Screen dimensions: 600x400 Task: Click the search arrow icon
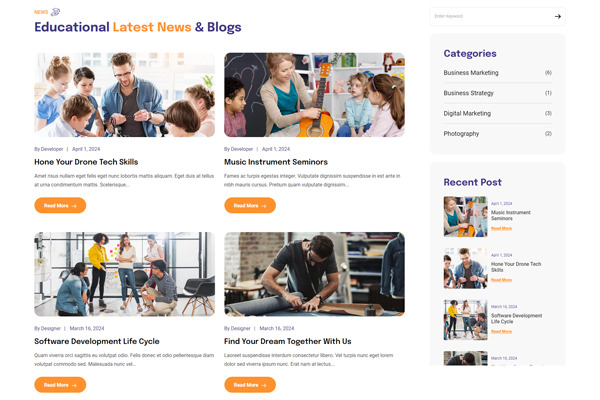558,16
